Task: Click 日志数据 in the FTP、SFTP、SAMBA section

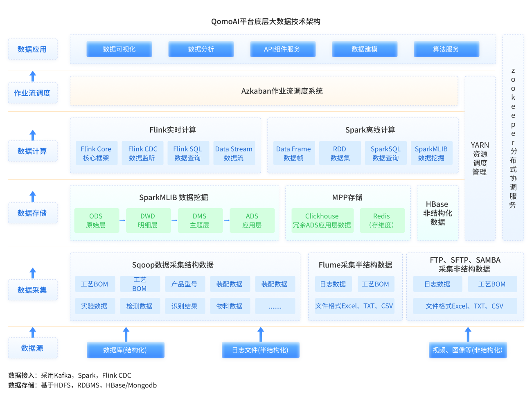Action: click(437, 284)
